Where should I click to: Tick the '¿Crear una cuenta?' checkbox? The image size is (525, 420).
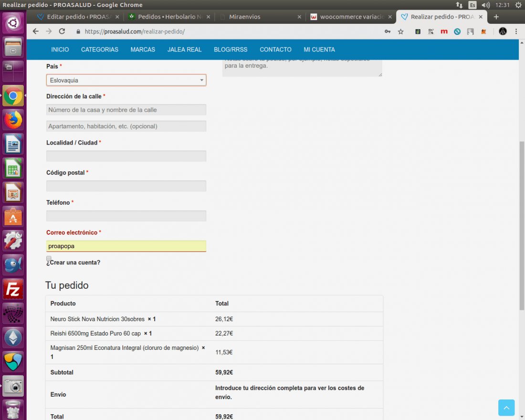tap(49, 258)
